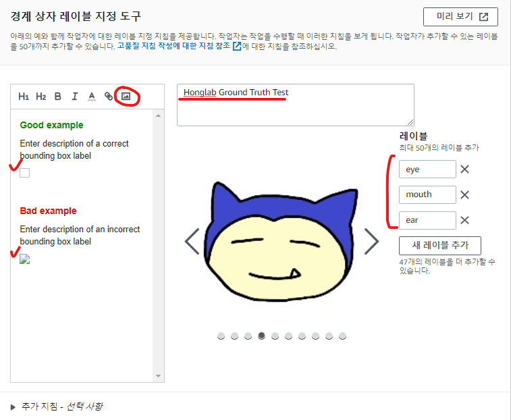The width and height of the screenshot is (511, 420).
Task: Add a new label with 새 레이블 추가
Action: (x=440, y=246)
